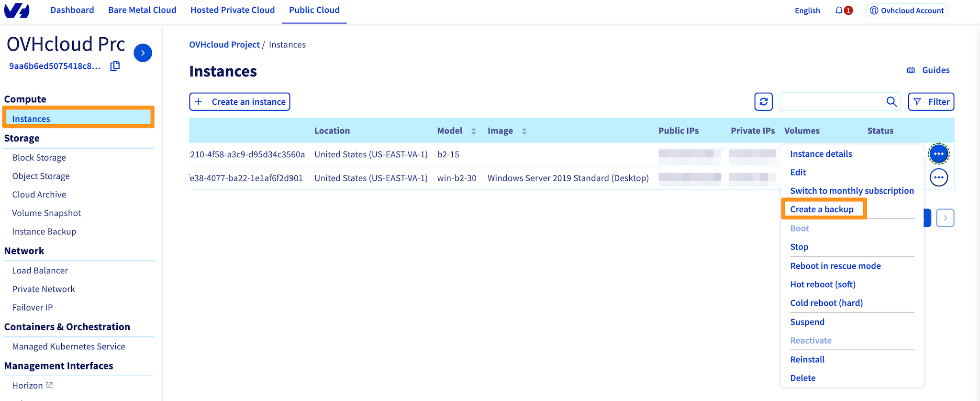Click instance ID ending in 1e1af6f2d901
The width and height of the screenshot is (980, 401).
click(246, 178)
